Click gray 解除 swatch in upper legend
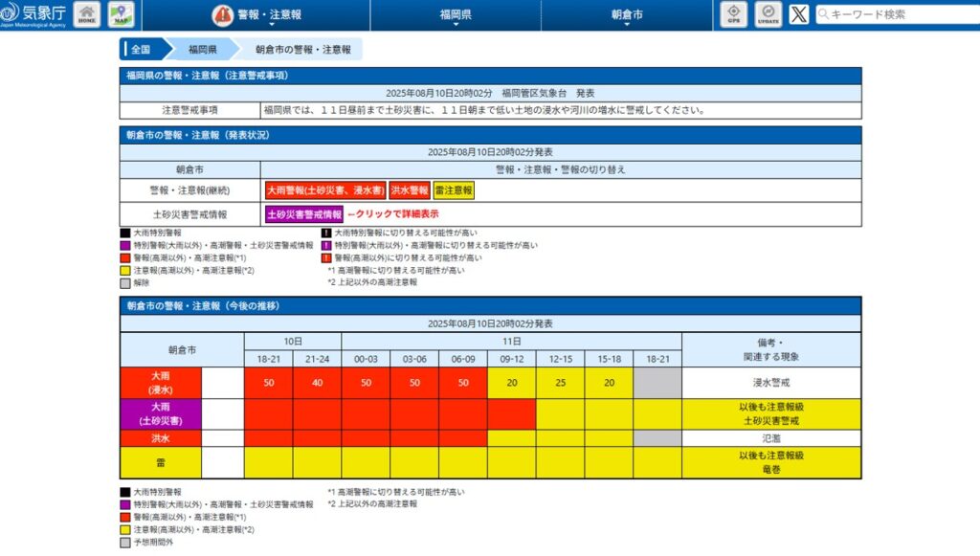 point(125,283)
